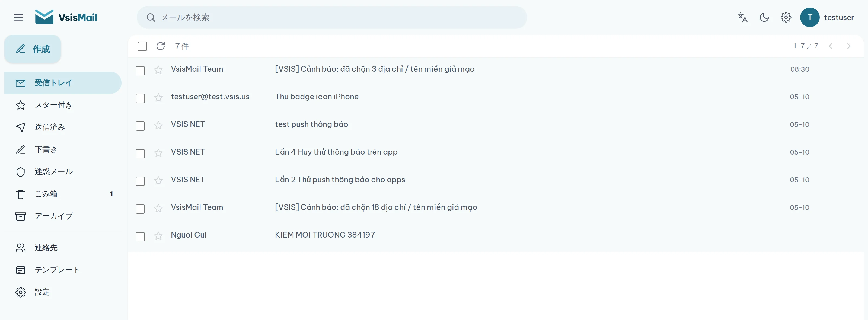This screenshot has height=320, width=868.
Task: Check the 08:30 VsisMail Team email
Action: pyautogui.click(x=140, y=71)
